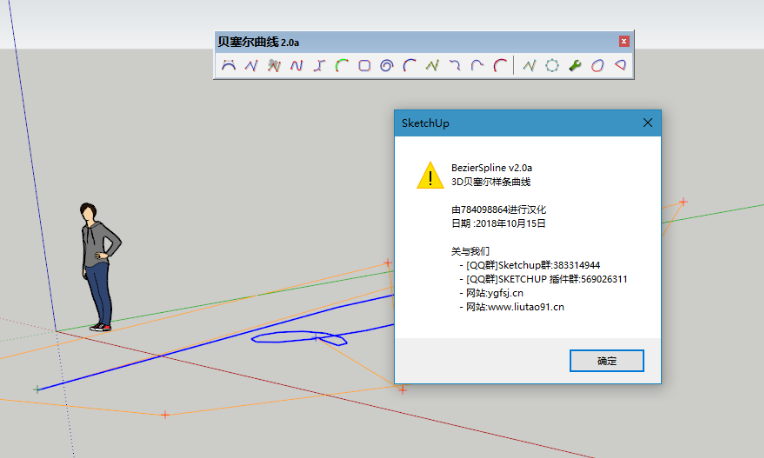Click the '贝塞尔曲线 2.0a' toolbar title
This screenshot has width=764, height=458.
(x=258, y=42)
